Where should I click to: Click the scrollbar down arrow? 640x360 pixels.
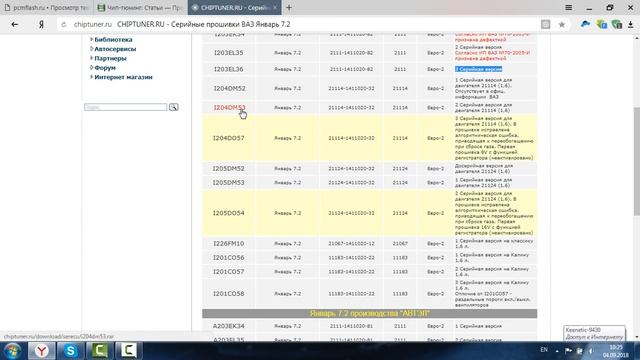pos(636,337)
